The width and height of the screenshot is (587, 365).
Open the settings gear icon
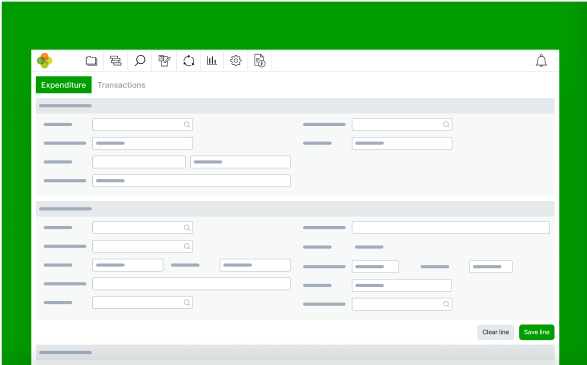pos(235,61)
